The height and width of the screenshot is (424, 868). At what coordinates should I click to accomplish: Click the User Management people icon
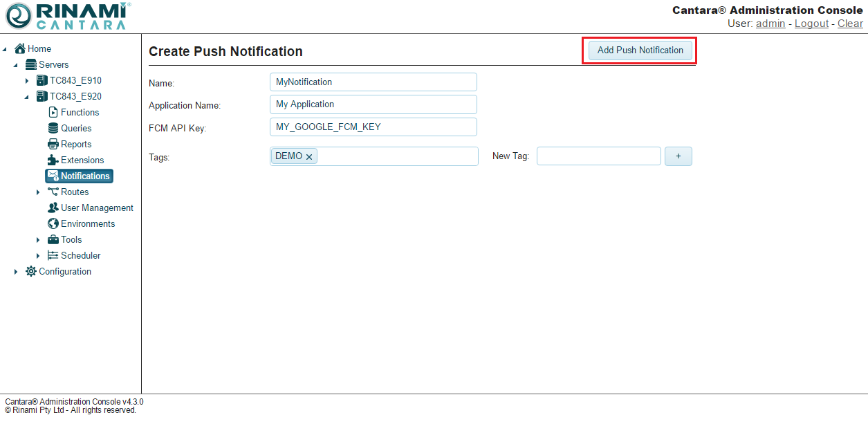53,208
